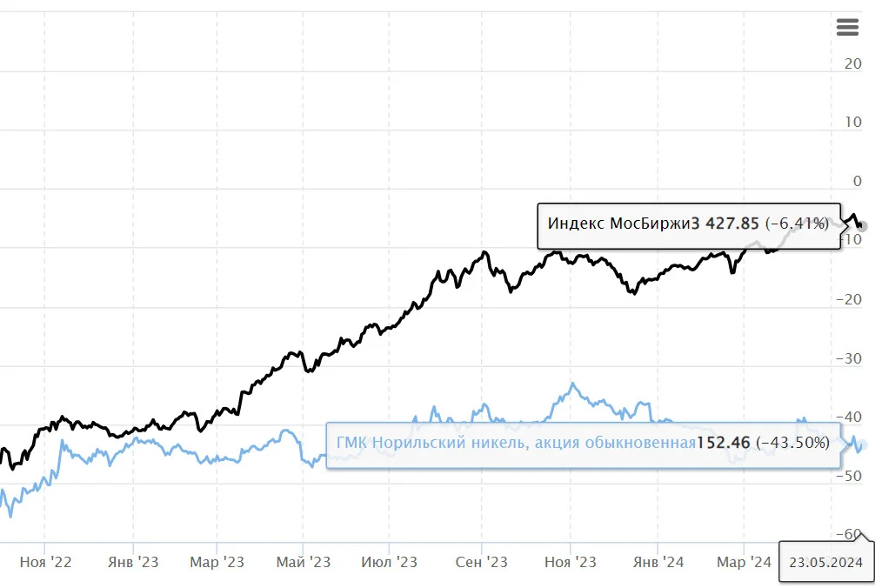The height and width of the screenshot is (588, 875).
Task: Open the chart hamburger context menu
Action: [847, 27]
